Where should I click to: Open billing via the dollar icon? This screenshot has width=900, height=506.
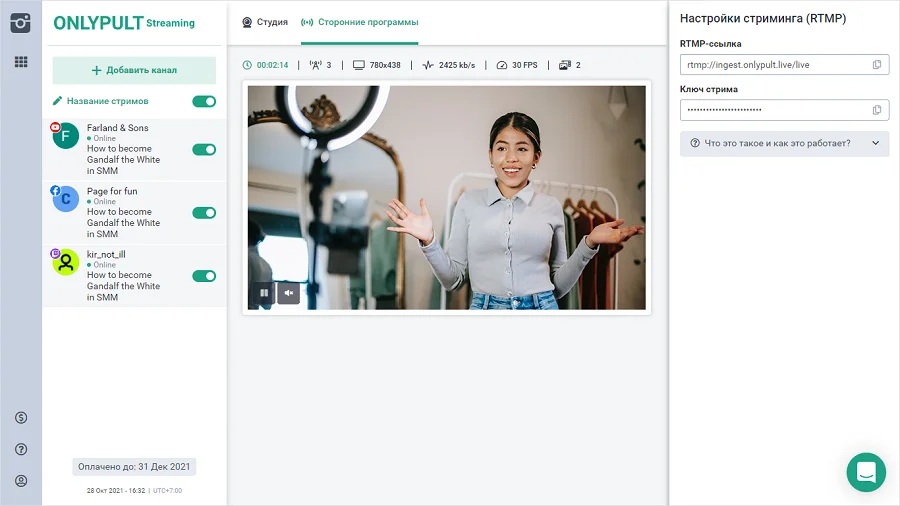(21, 417)
